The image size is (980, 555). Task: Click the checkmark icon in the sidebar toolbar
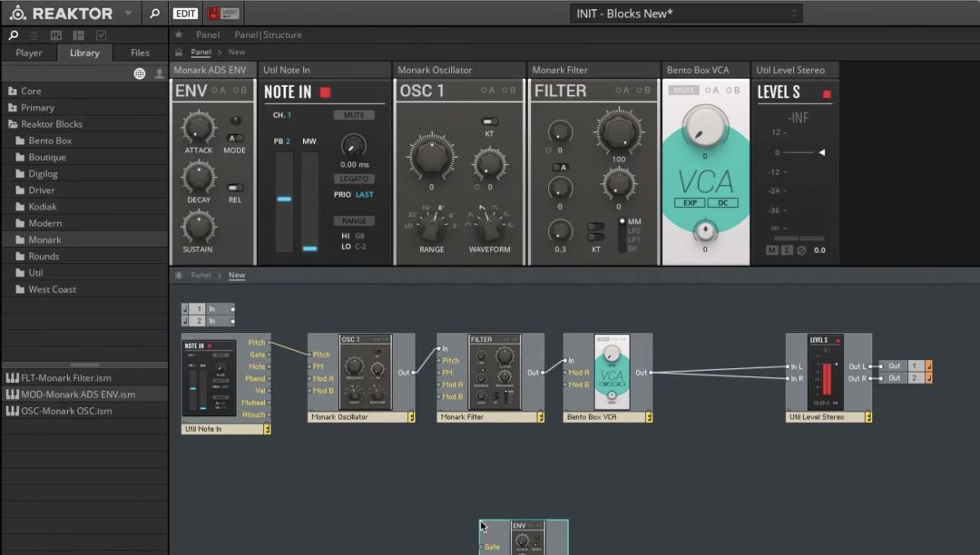(102, 35)
